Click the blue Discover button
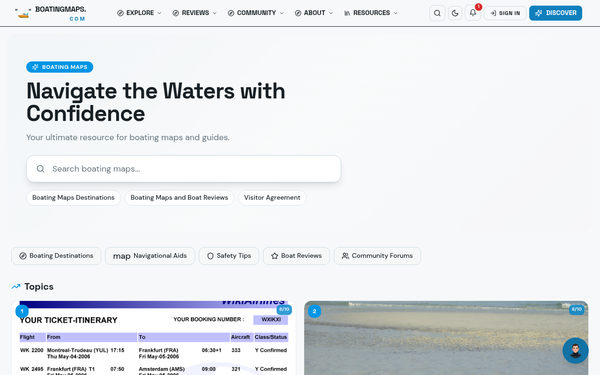600x375 pixels. (556, 13)
